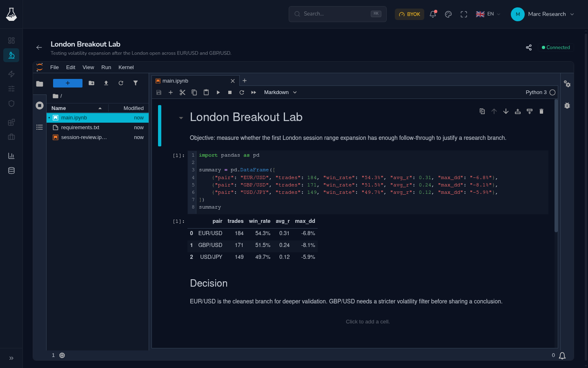Click the Connected status badge
The width and height of the screenshot is (588, 368).
[x=556, y=47]
